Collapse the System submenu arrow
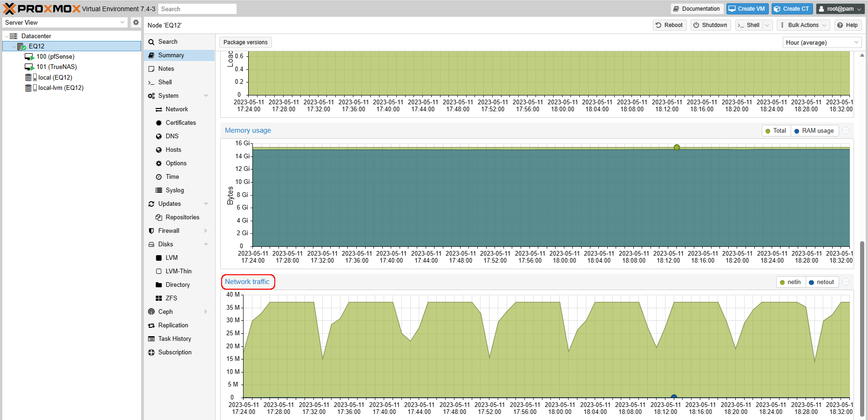 (x=206, y=95)
